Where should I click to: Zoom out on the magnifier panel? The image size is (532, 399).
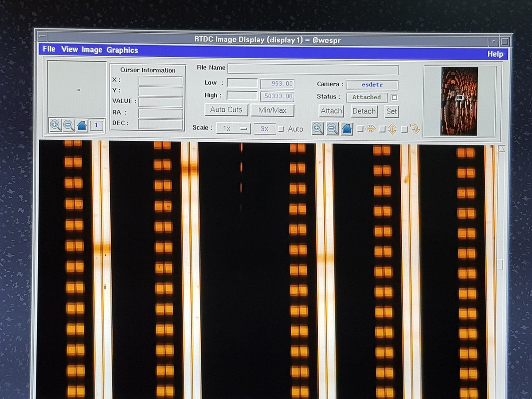(69, 125)
